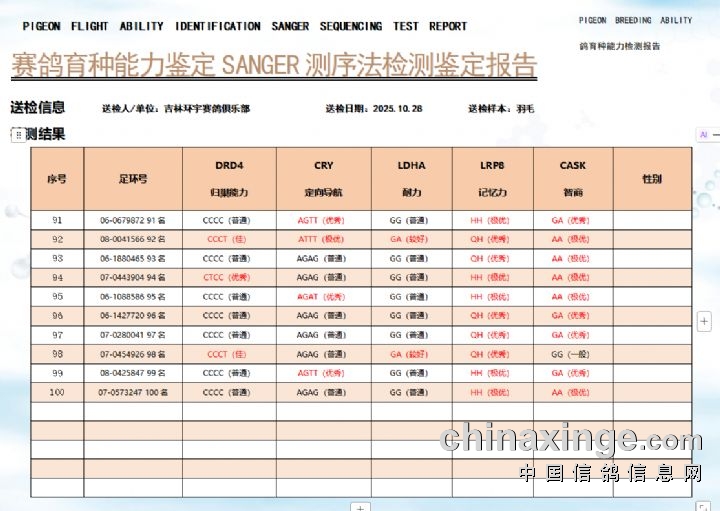Click the empty 性别 cell in row 91
The image size is (720, 511).
click(651, 220)
